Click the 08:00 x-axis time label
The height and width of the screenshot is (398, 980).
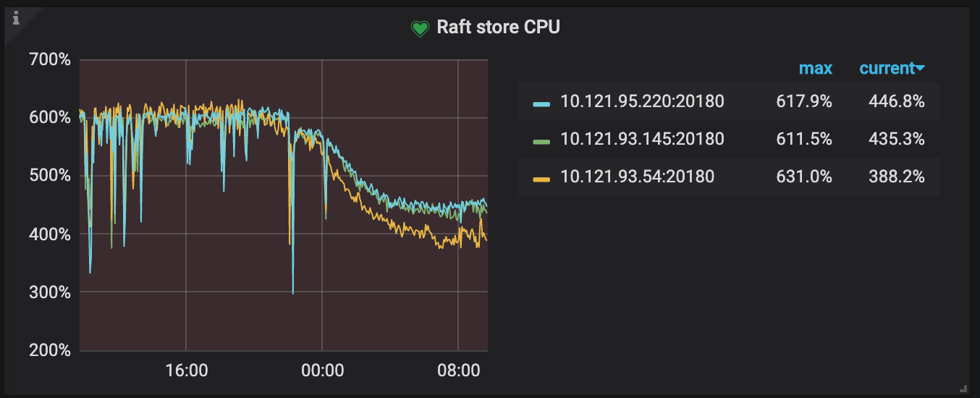point(458,371)
